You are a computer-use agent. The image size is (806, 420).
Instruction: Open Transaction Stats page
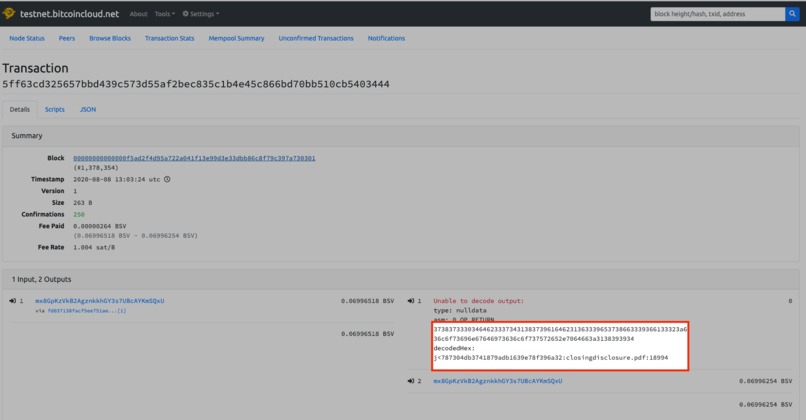[170, 38]
